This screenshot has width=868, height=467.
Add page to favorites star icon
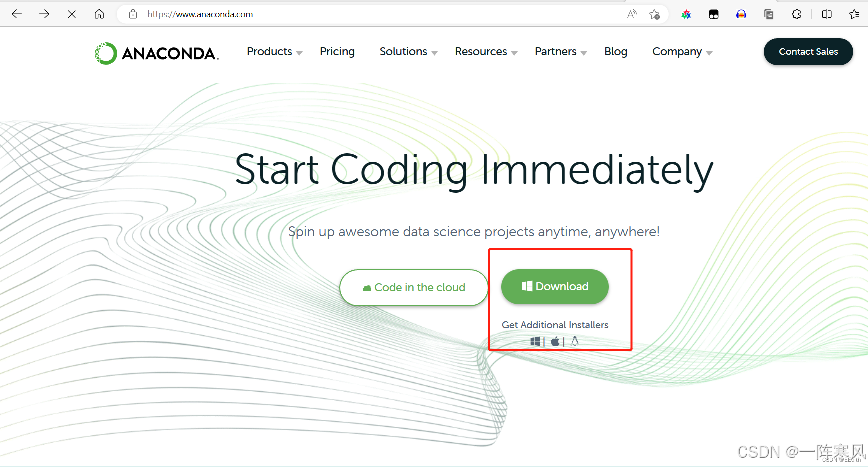(654, 14)
